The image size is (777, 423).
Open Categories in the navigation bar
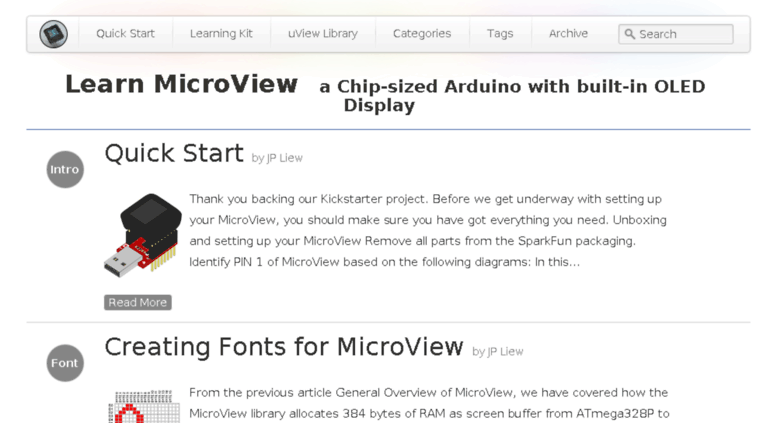tap(422, 34)
